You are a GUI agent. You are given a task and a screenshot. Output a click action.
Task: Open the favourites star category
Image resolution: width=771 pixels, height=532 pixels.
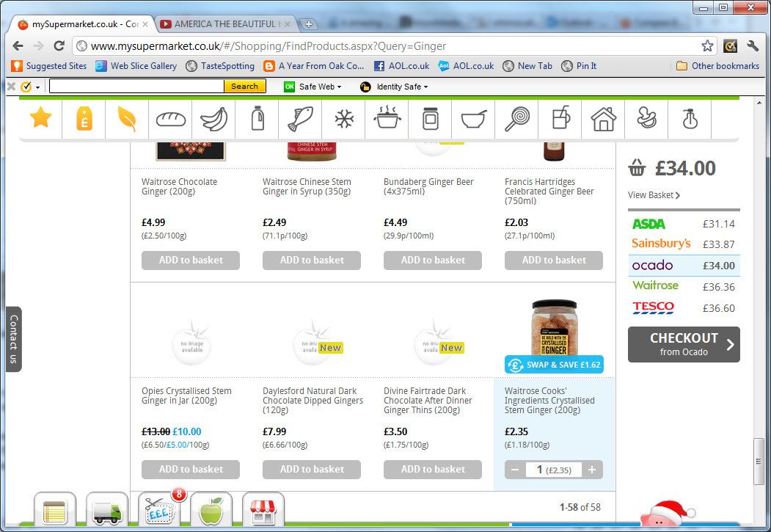41,118
